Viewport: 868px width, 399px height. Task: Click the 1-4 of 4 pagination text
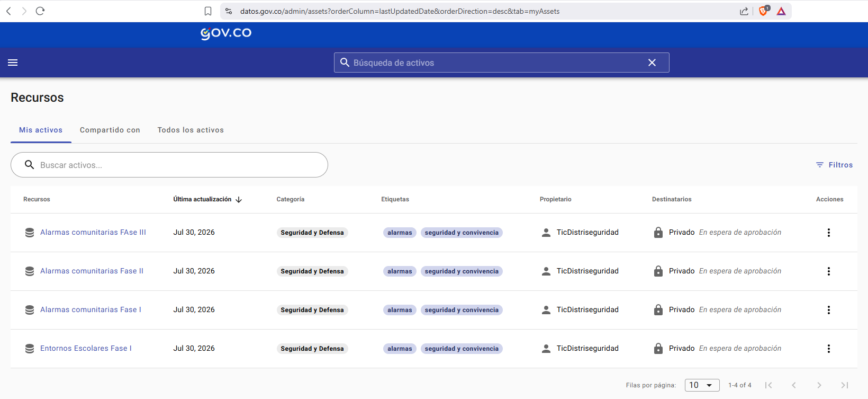click(x=740, y=385)
